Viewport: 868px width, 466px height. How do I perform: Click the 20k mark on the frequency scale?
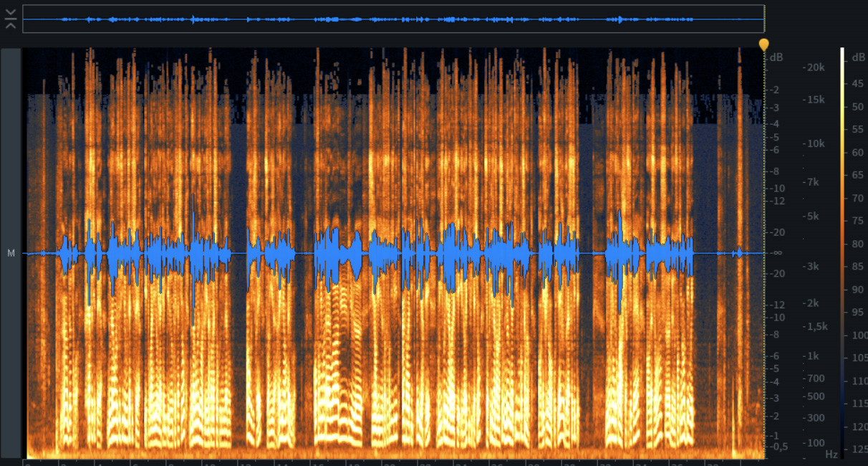(x=816, y=67)
